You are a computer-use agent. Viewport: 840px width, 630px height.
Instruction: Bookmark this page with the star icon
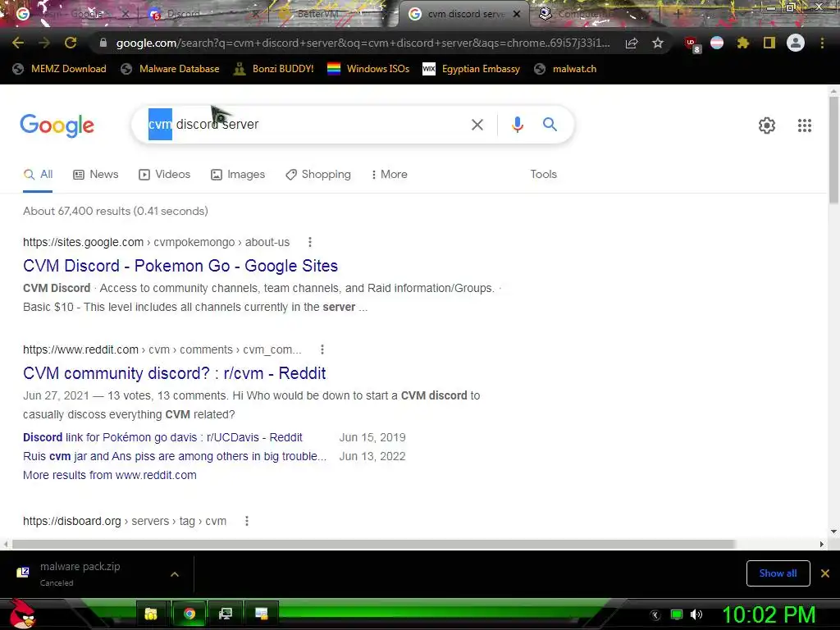tap(658, 43)
